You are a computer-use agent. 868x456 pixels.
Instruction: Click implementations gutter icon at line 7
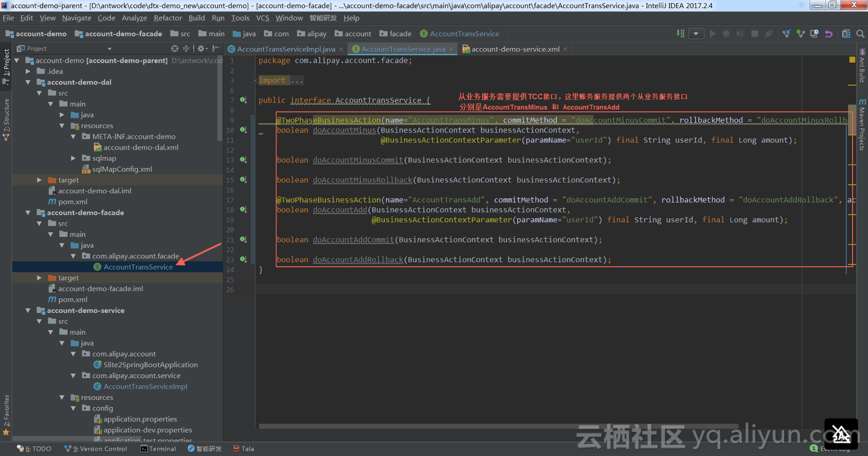[x=243, y=100]
